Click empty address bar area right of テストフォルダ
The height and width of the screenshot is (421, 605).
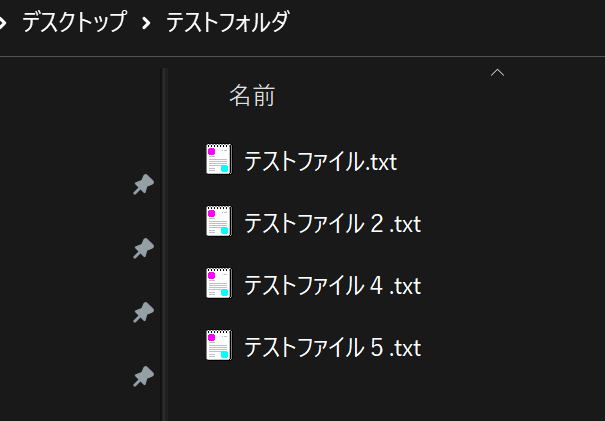(444, 23)
